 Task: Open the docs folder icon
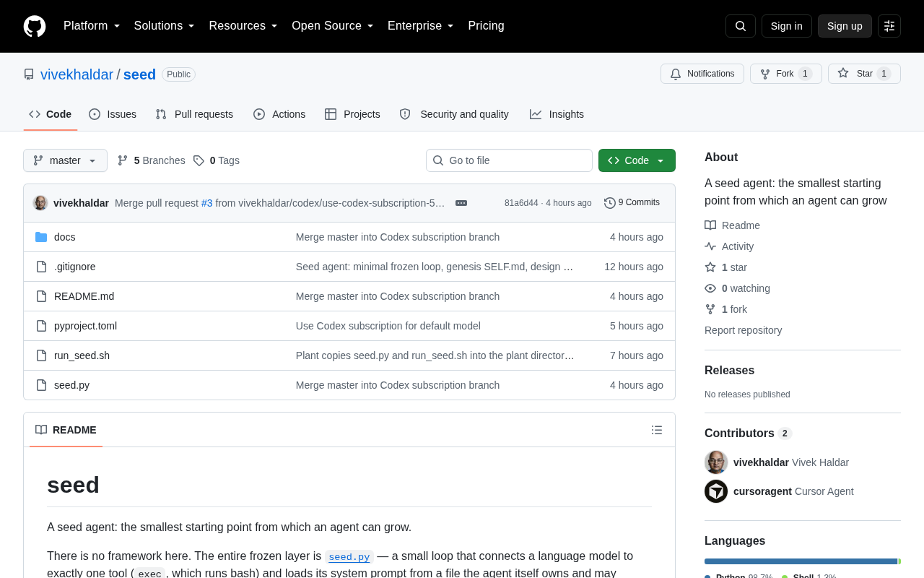click(x=41, y=237)
